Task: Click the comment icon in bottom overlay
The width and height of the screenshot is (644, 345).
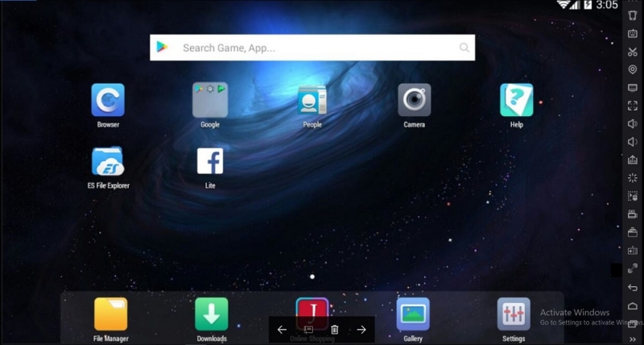Action: click(x=308, y=330)
